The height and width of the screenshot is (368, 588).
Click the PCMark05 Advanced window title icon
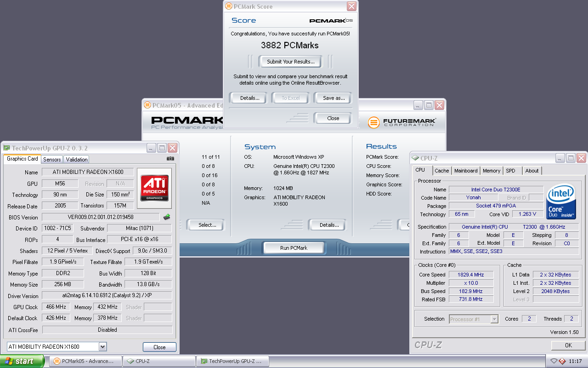147,105
